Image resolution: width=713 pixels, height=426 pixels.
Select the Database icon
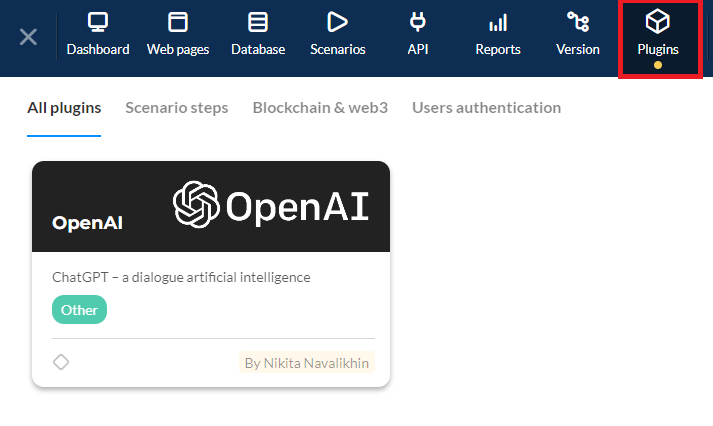(x=258, y=22)
